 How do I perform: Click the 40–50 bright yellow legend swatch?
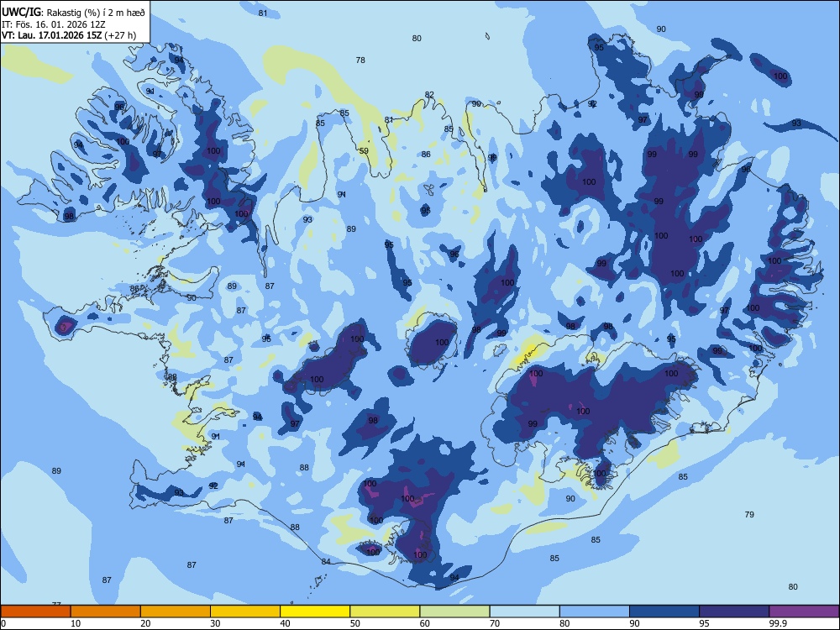pyautogui.click(x=315, y=612)
